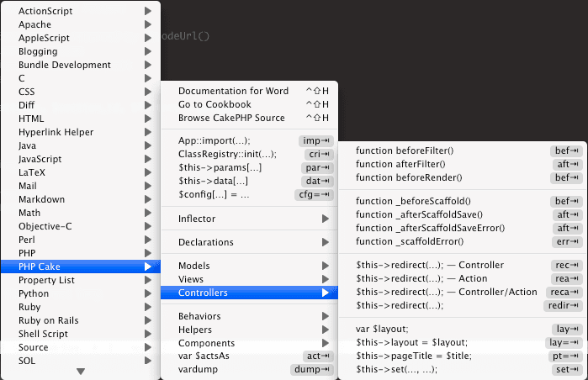
Task: Insert the $config[...] = ... snippet
Action: point(249,195)
